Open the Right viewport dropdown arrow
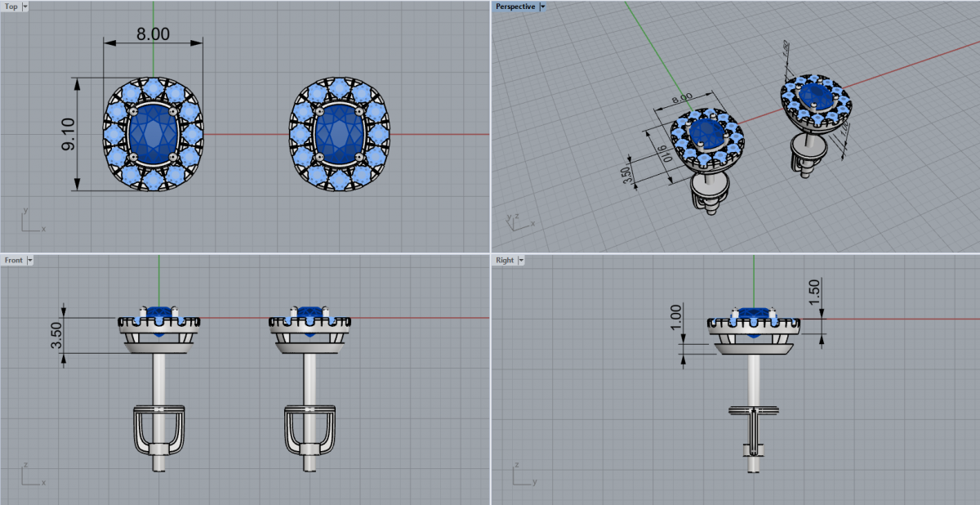Image resolution: width=980 pixels, height=505 pixels. click(521, 260)
